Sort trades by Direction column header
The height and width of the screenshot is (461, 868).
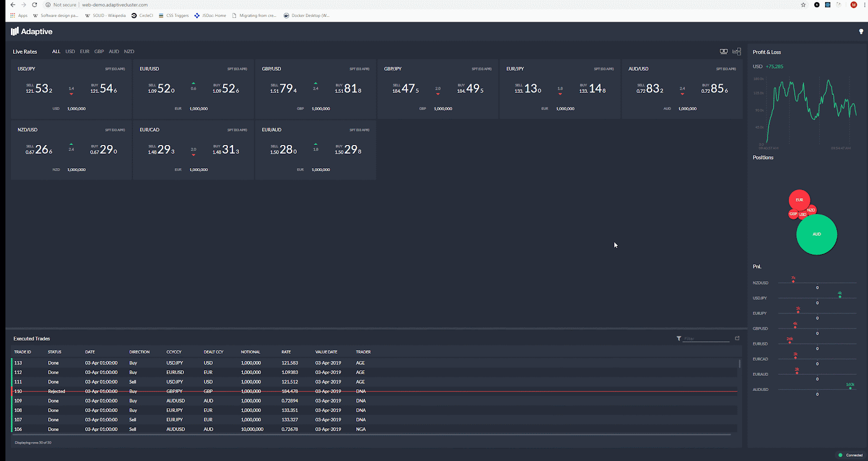(139, 352)
